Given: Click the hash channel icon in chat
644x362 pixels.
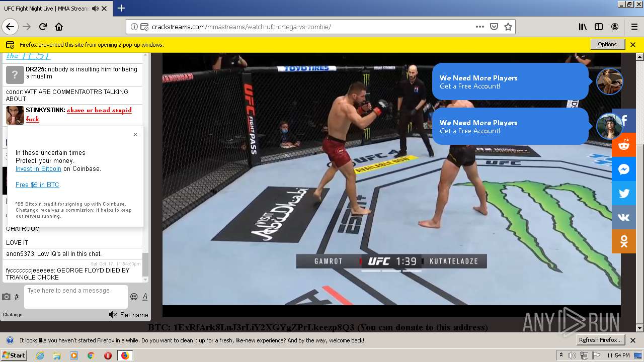Looking at the screenshot, I should tap(17, 297).
